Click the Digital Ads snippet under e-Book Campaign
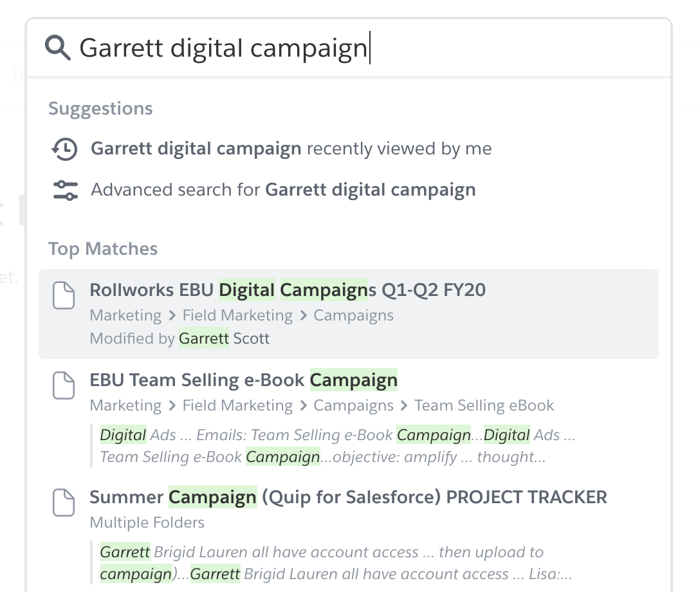Viewport: 700px width, 592px height. coord(337,445)
